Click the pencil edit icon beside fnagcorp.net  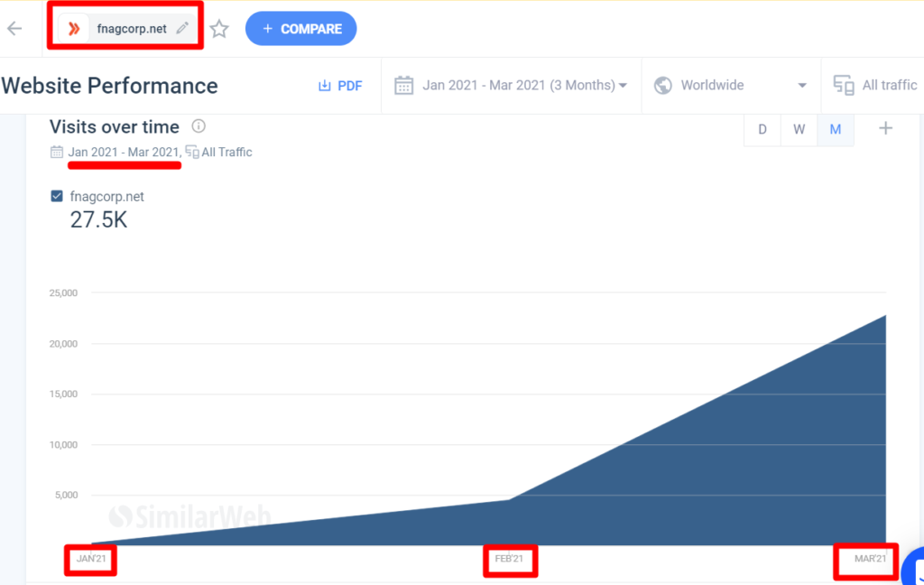[182, 28]
